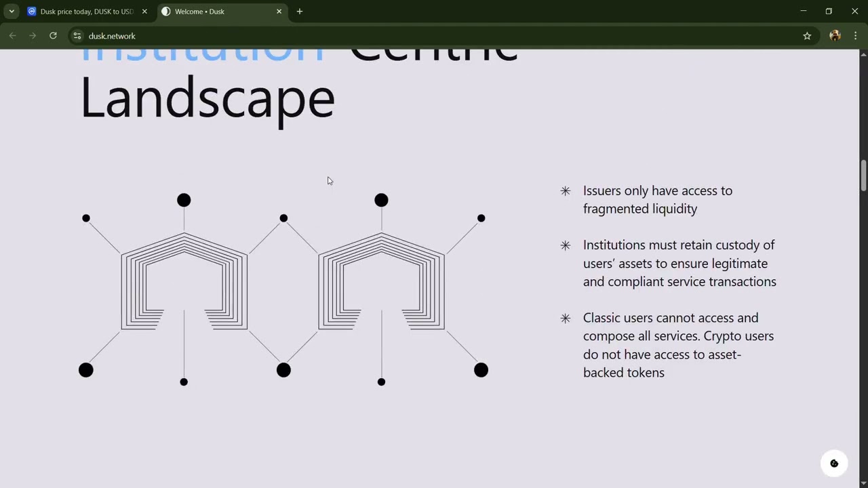Click the asterisk bullet beside Classic users
The image size is (868, 488).
[566, 319]
